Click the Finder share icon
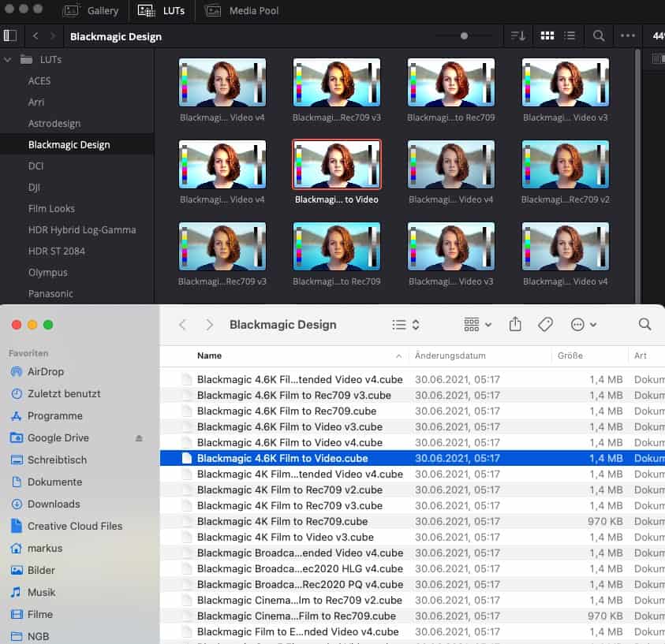 (x=515, y=325)
